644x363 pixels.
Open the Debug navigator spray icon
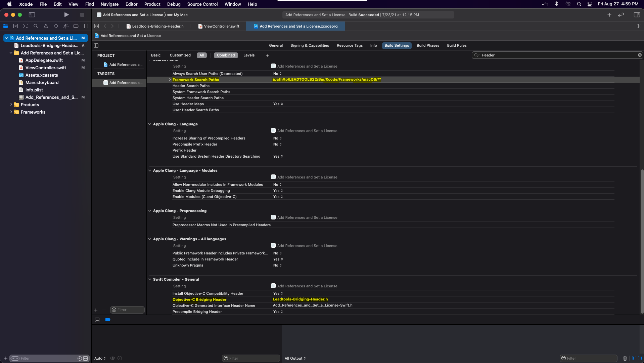coord(66,26)
